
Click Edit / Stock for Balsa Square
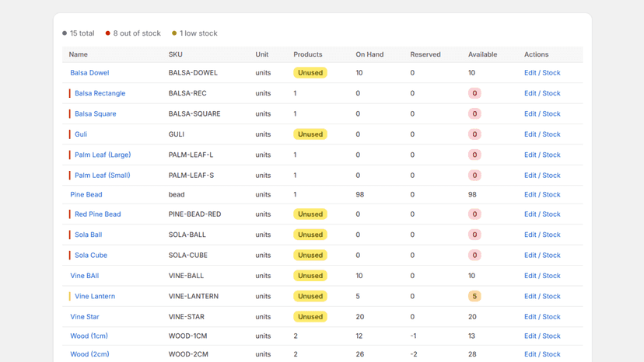542,113
